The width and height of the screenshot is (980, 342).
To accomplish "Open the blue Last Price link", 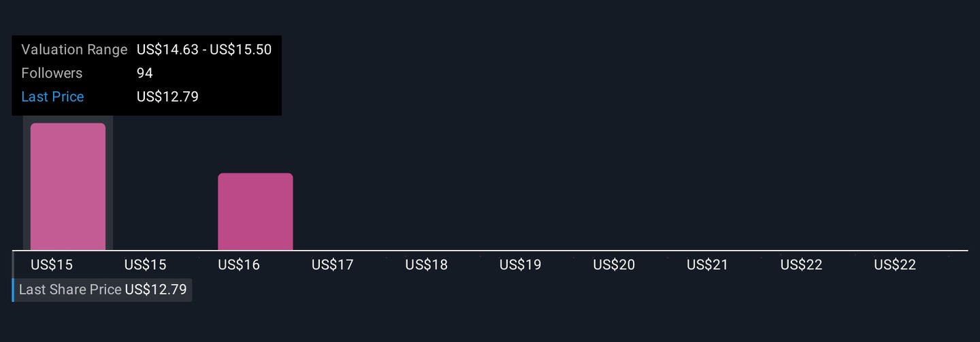I will pos(52,97).
